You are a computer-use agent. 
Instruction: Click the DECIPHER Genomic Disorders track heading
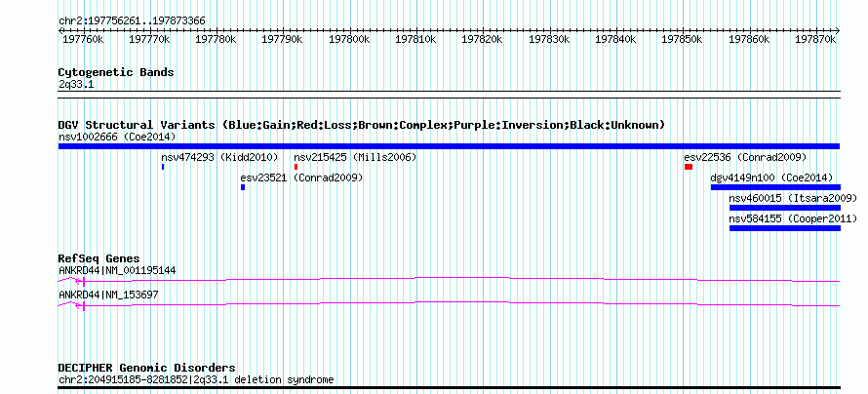point(146,368)
